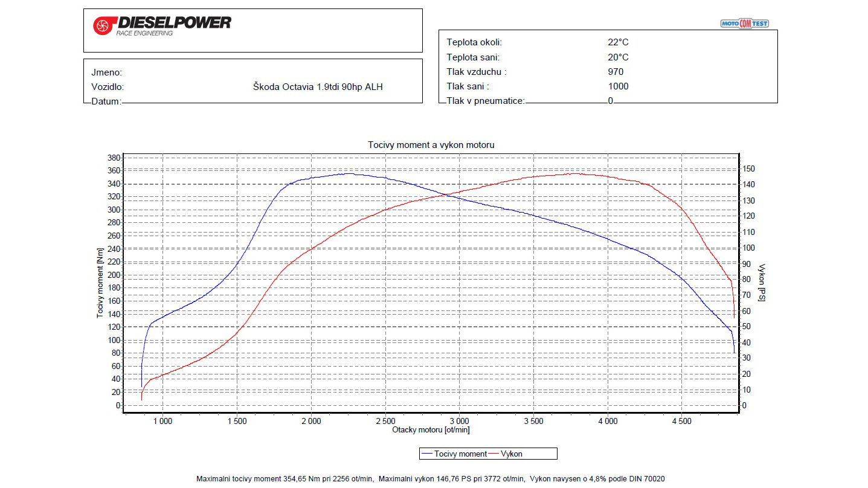This screenshot has height=488, width=868.
Task: Click the Tocivy moment [Nm] left axis label
Action: [100, 283]
